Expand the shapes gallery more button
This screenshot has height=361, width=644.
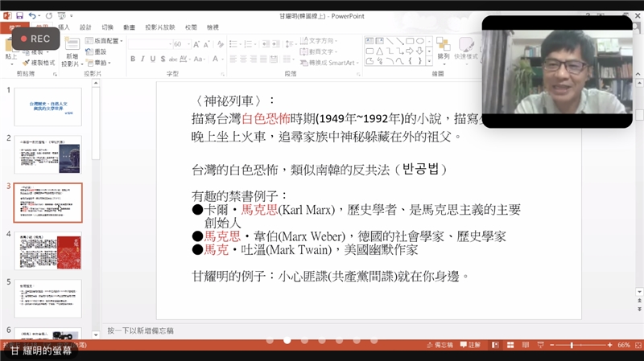(x=429, y=61)
